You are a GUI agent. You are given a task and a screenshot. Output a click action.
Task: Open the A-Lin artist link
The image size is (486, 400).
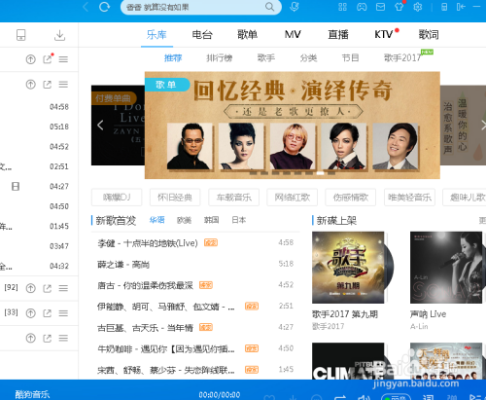(419, 326)
